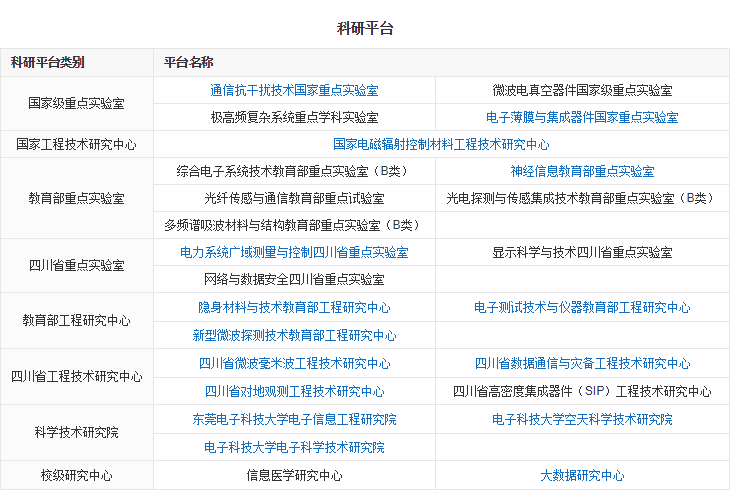The width and height of the screenshot is (734, 492).
Task: Click the 四川省工程技术研究中心 category cell
Action: pos(77,377)
